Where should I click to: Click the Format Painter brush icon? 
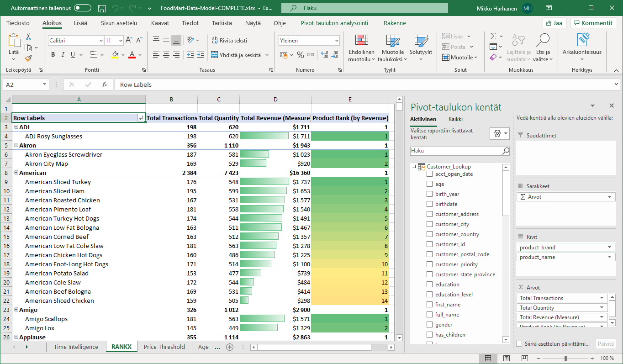click(28, 58)
